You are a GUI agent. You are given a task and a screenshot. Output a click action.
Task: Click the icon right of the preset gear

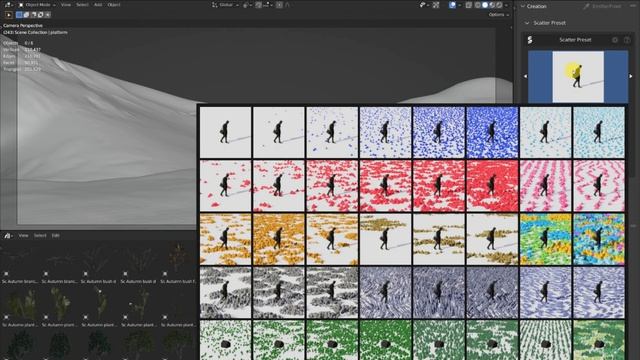tap(627, 40)
